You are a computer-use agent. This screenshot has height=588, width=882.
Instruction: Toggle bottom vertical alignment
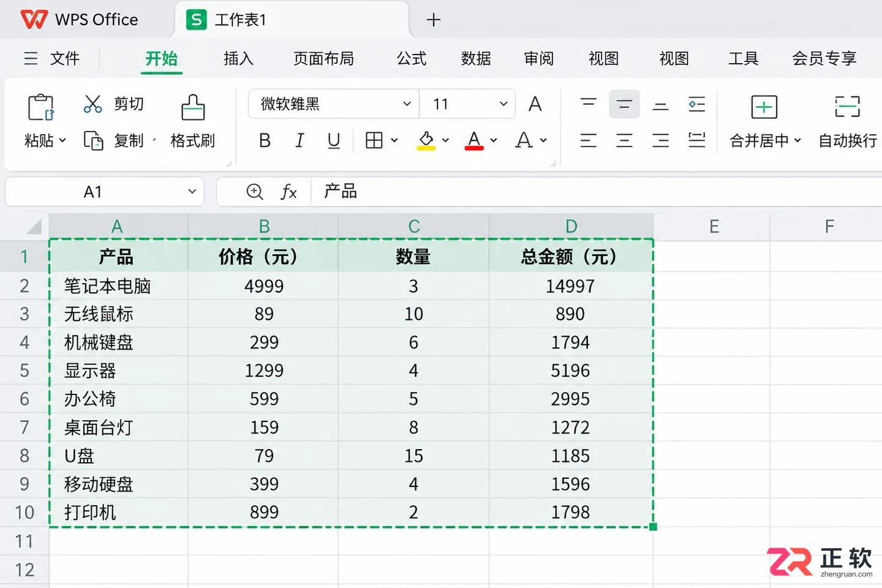tap(660, 105)
